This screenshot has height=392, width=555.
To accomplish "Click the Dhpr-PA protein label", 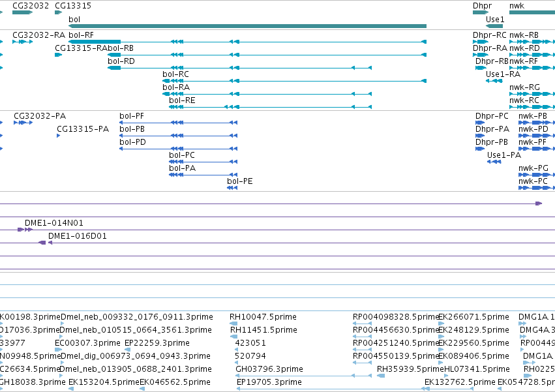I will [x=492, y=129].
